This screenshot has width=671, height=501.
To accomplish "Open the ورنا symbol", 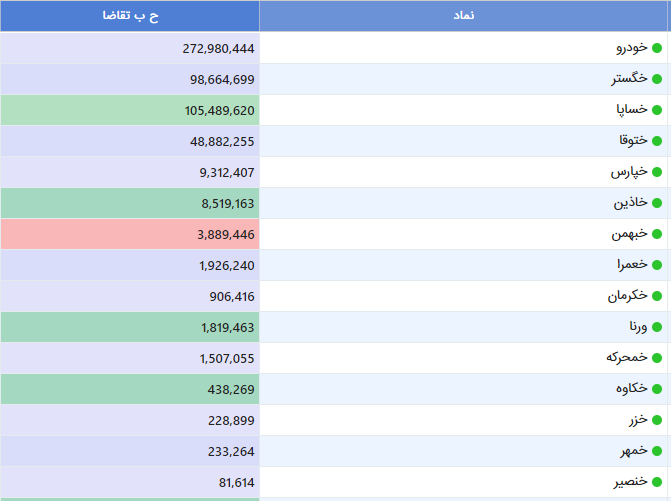I will (638, 327).
